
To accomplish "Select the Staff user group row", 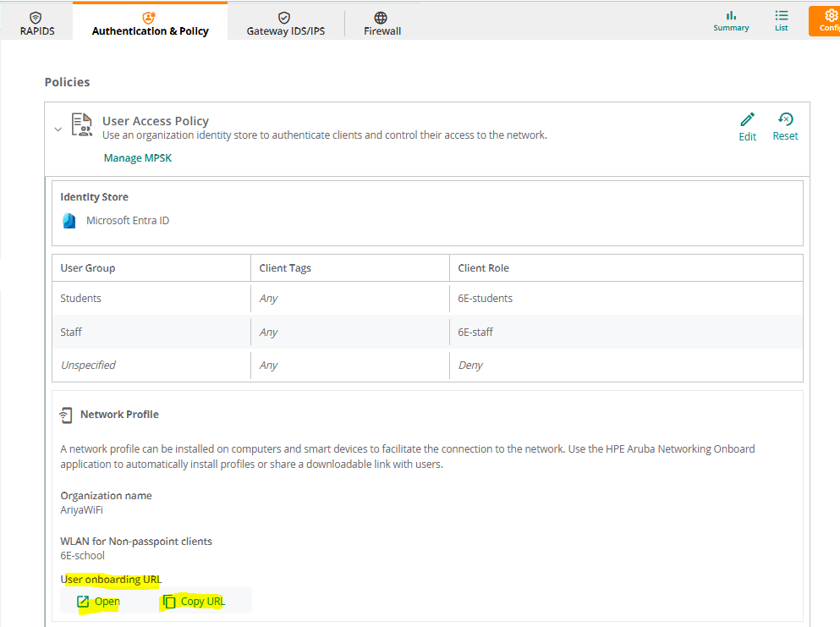I will coord(427,333).
